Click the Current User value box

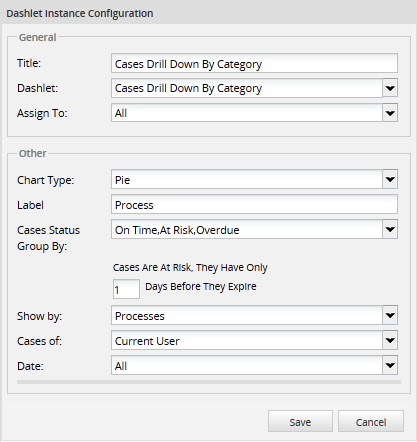click(247, 340)
